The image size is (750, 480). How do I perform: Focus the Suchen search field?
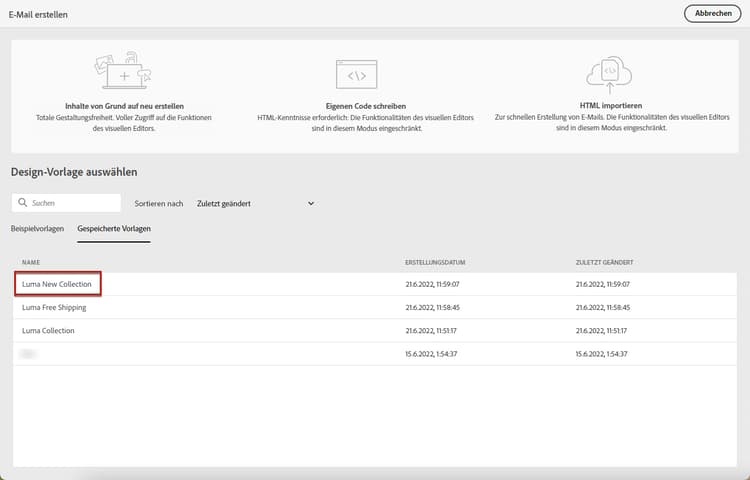[66, 203]
